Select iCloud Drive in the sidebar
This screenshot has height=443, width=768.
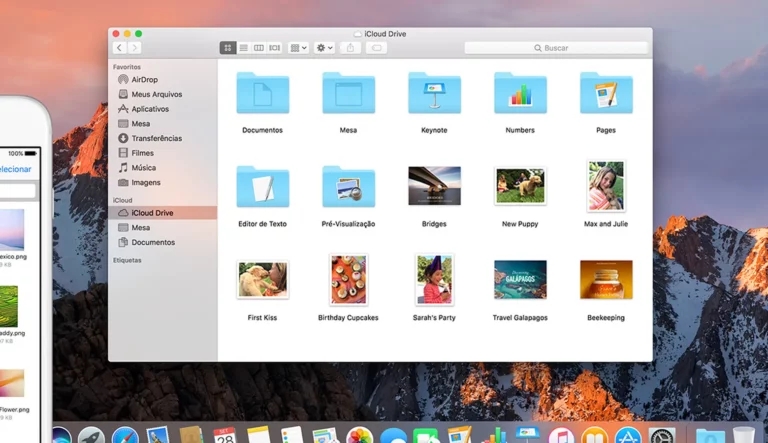click(163, 213)
